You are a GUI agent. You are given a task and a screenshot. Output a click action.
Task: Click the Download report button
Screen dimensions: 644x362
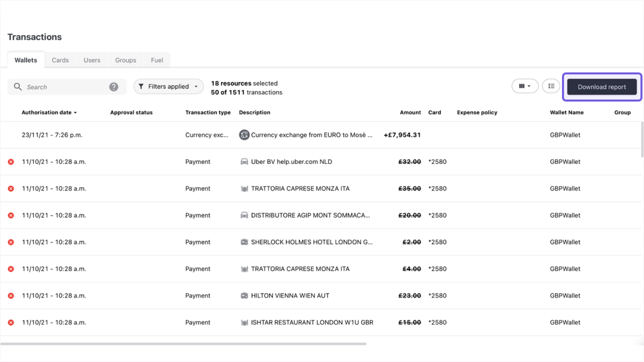point(602,87)
